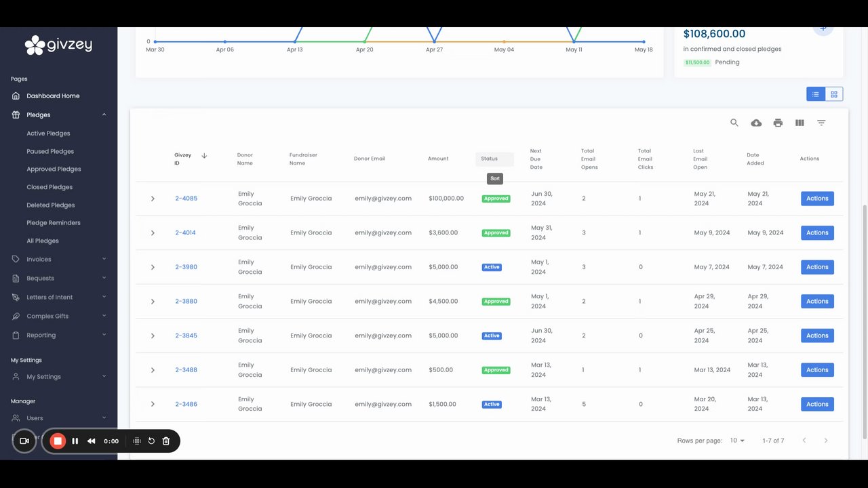Download table data via cloud icon
The image size is (868, 488).
(x=756, y=123)
